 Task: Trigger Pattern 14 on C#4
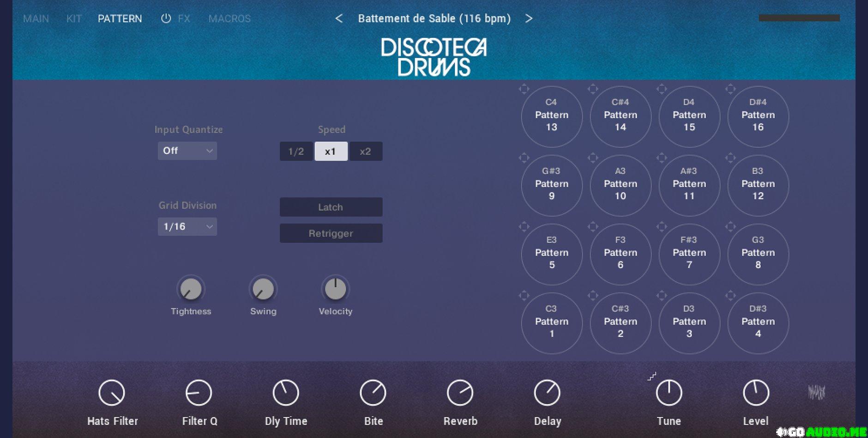click(621, 117)
